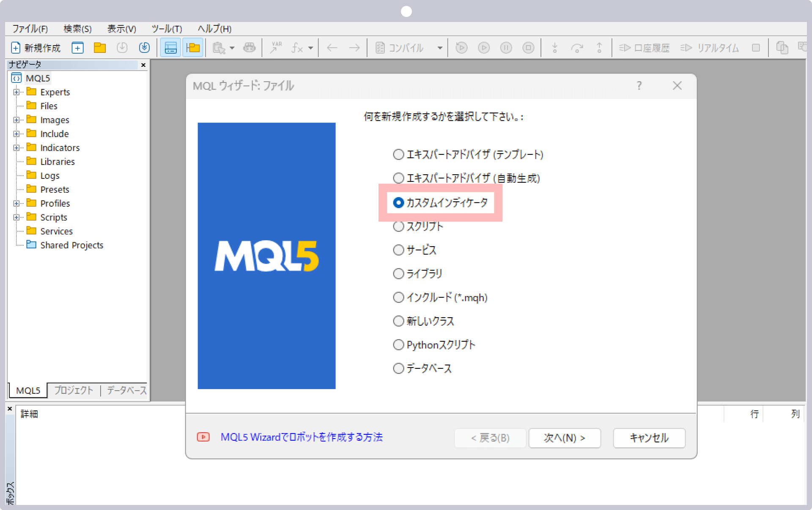This screenshot has height=510, width=812.
Task: Click the MQL5 logo image in wizard
Action: pyautogui.click(x=266, y=256)
